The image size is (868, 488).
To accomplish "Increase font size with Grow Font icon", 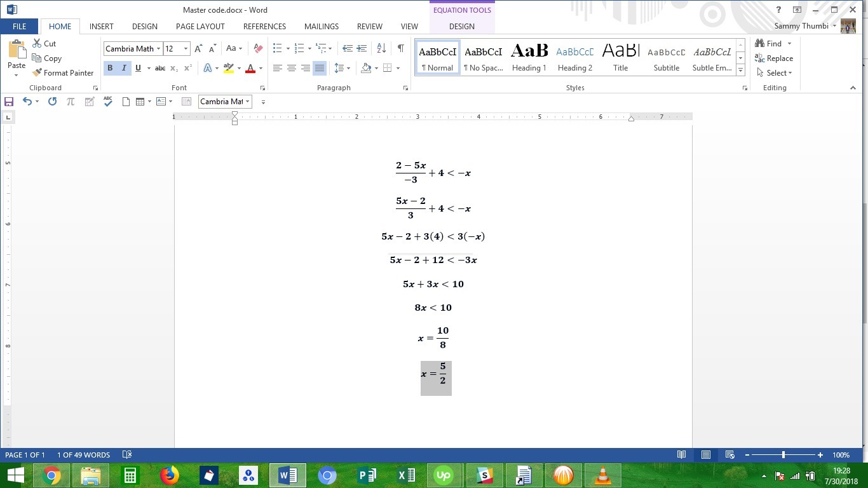I will tap(199, 49).
